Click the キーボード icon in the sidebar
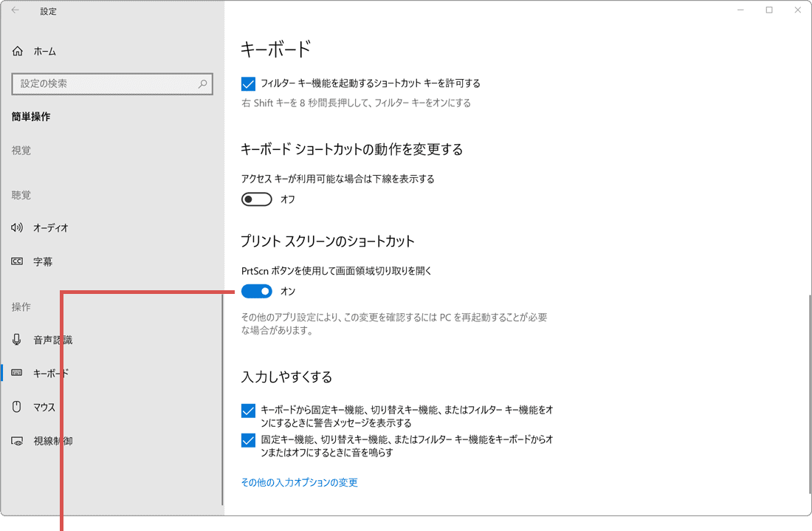The image size is (812, 531). (x=16, y=373)
